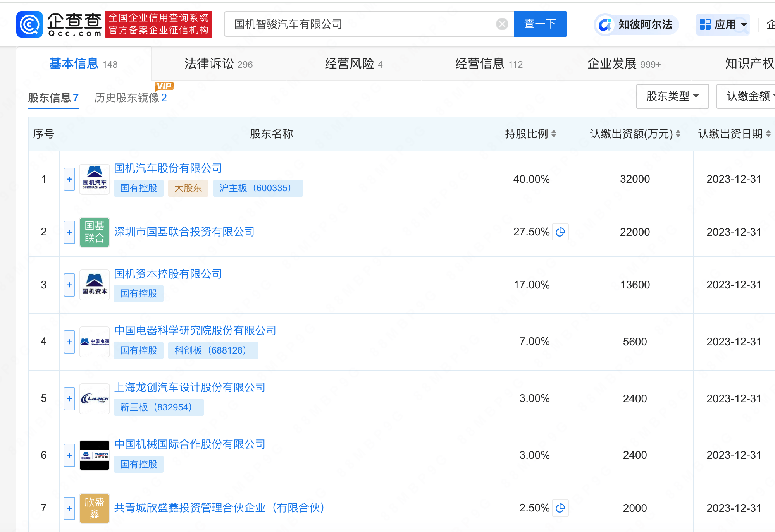This screenshot has width=775, height=532.
Task: Expand row 6 中国机械国际合作 plus button
Action: 69,455
